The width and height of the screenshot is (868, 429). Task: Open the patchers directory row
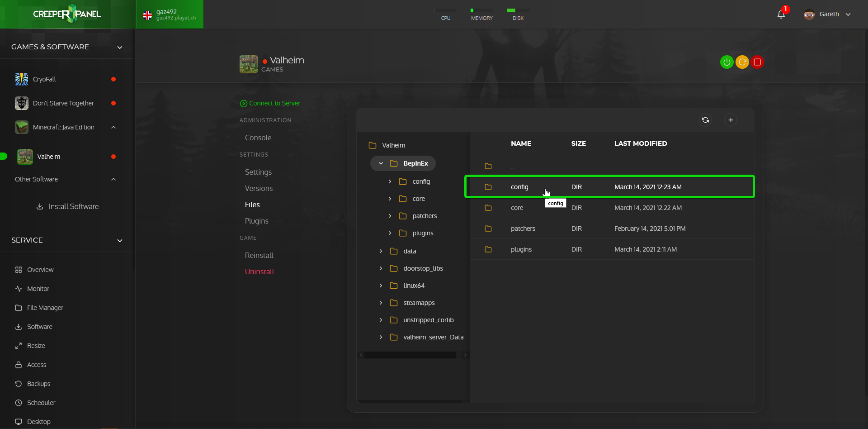(x=612, y=229)
